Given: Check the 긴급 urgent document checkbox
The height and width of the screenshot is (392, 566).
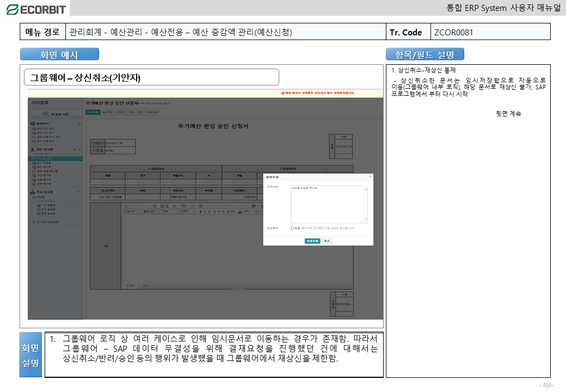Looking at the screenshot, I should (292, 228).
